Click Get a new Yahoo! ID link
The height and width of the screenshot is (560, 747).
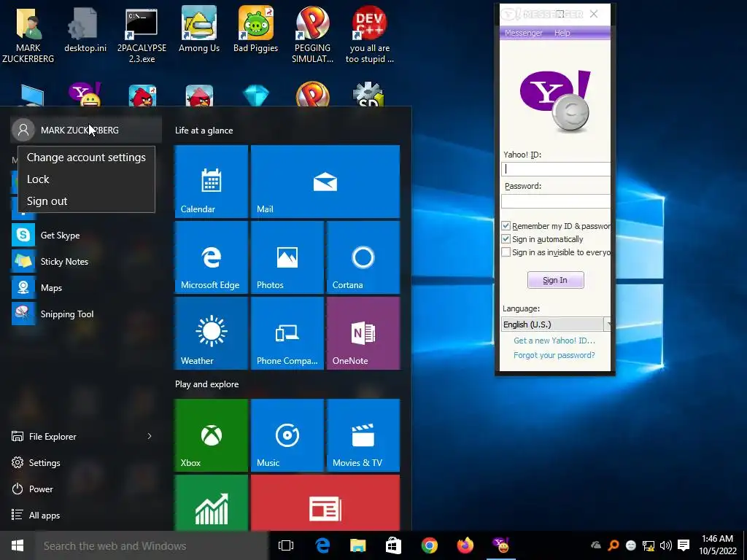(554, 341)
